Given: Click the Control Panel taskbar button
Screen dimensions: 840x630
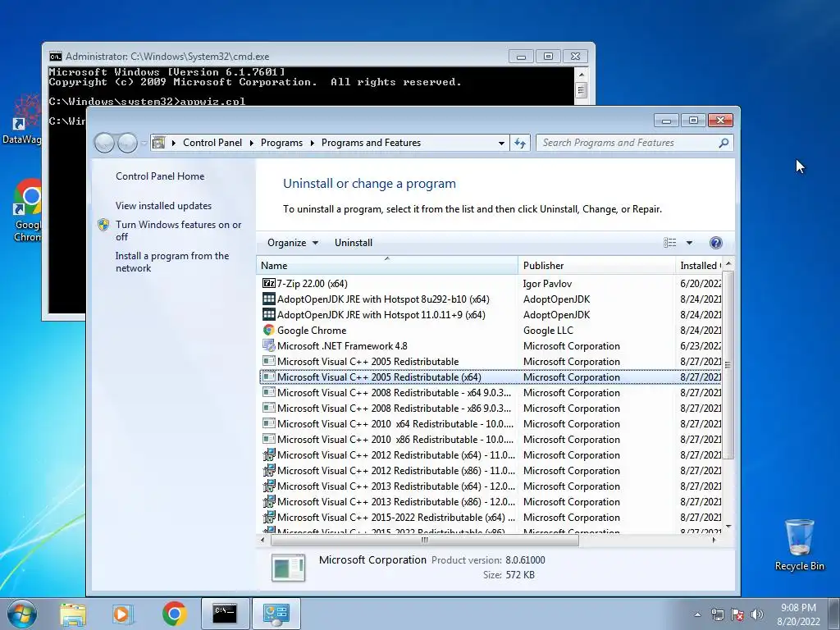Looking at the screenshot, I should coord(276,614).
